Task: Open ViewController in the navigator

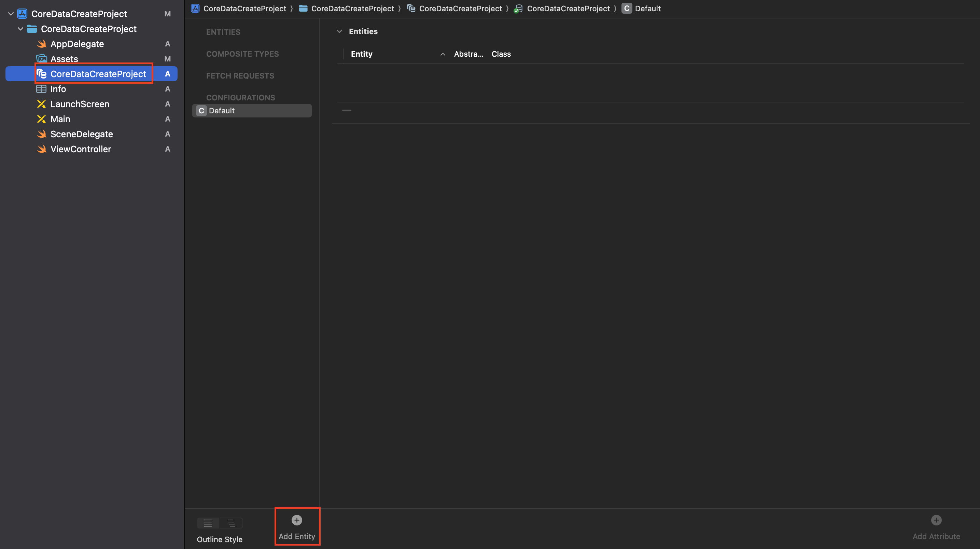Action: tap(81, 149)
